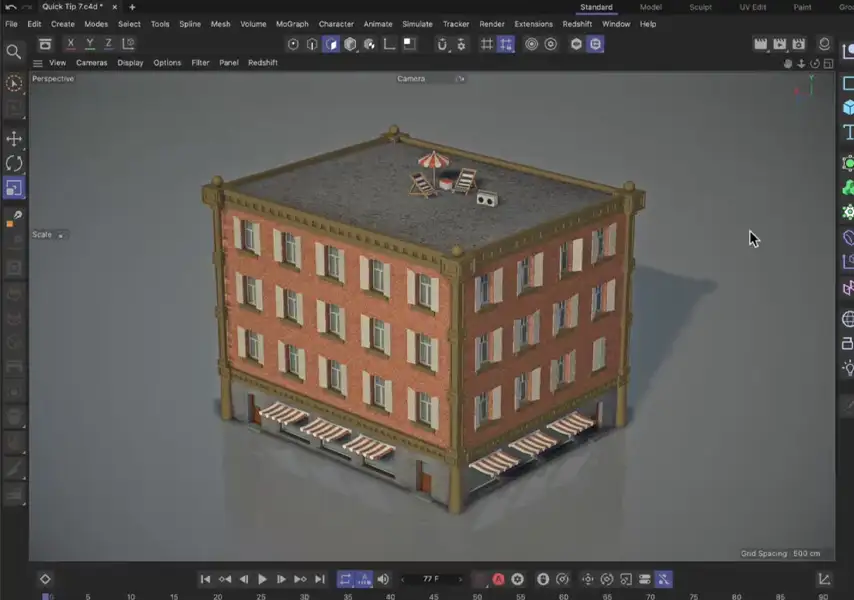Click frame 25 on timeline ruler
This screenshot has width=854, height=600.
(261, 596)
